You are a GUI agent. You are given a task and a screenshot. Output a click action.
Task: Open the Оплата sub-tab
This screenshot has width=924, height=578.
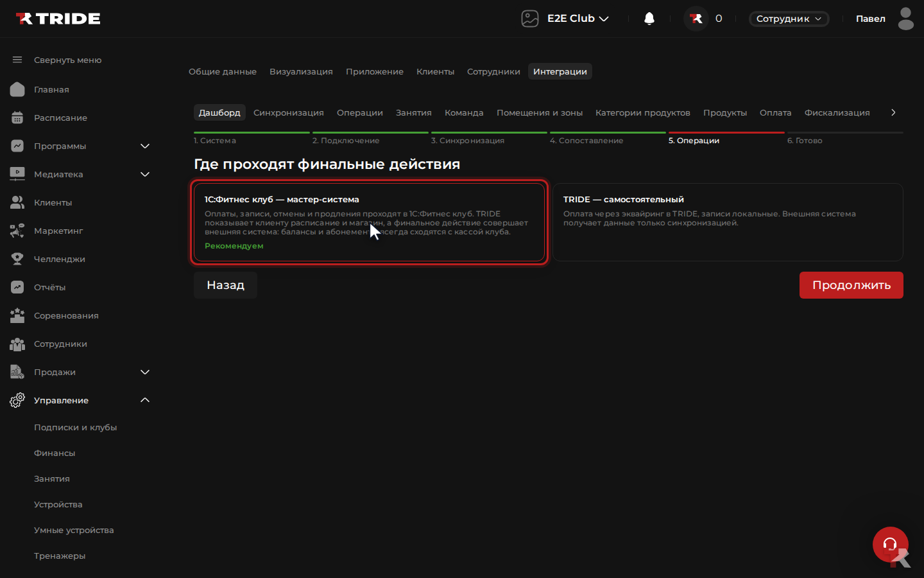(x=776, y=112)
